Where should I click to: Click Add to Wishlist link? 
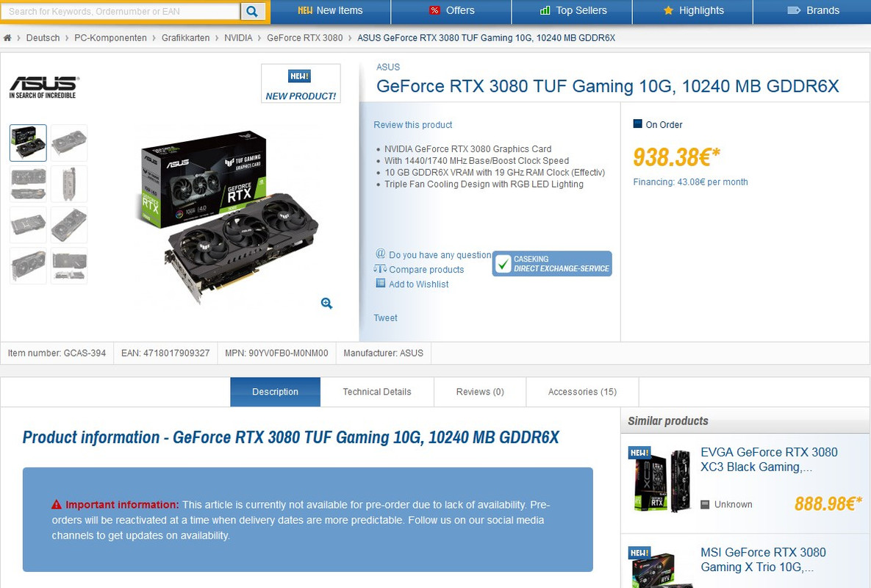[418, 284]
